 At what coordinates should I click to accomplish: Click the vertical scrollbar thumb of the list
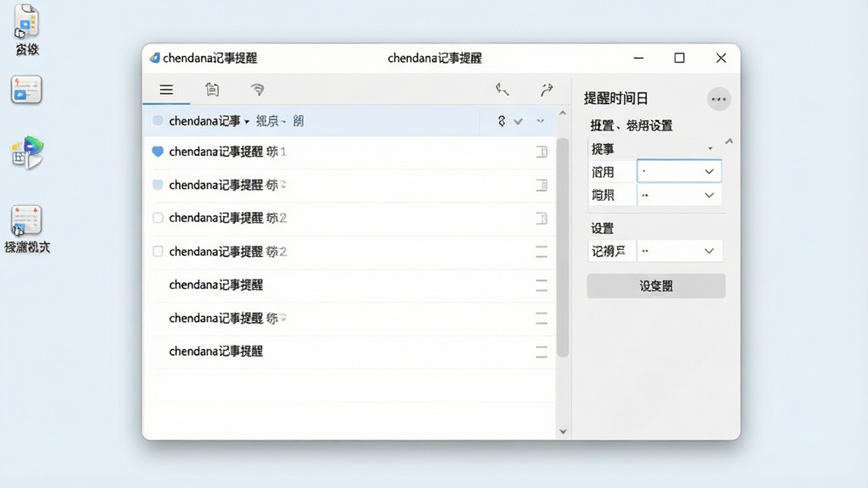(x=563, y=247)
